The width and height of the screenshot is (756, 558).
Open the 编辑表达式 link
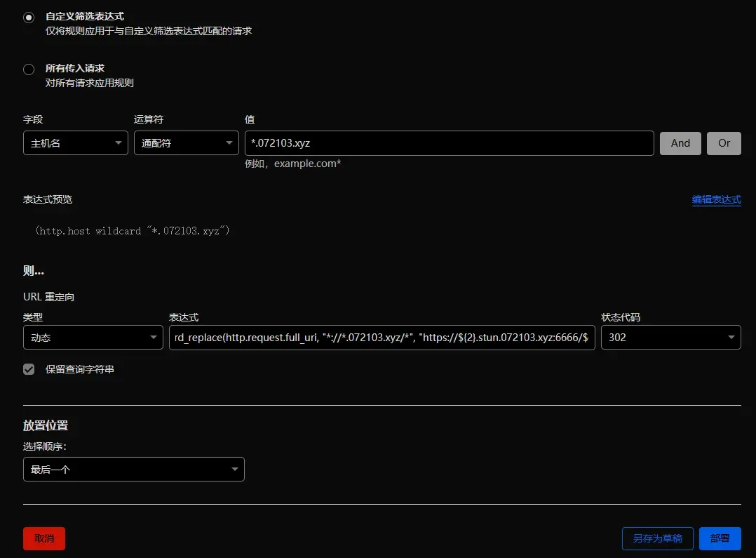point(716,200)
